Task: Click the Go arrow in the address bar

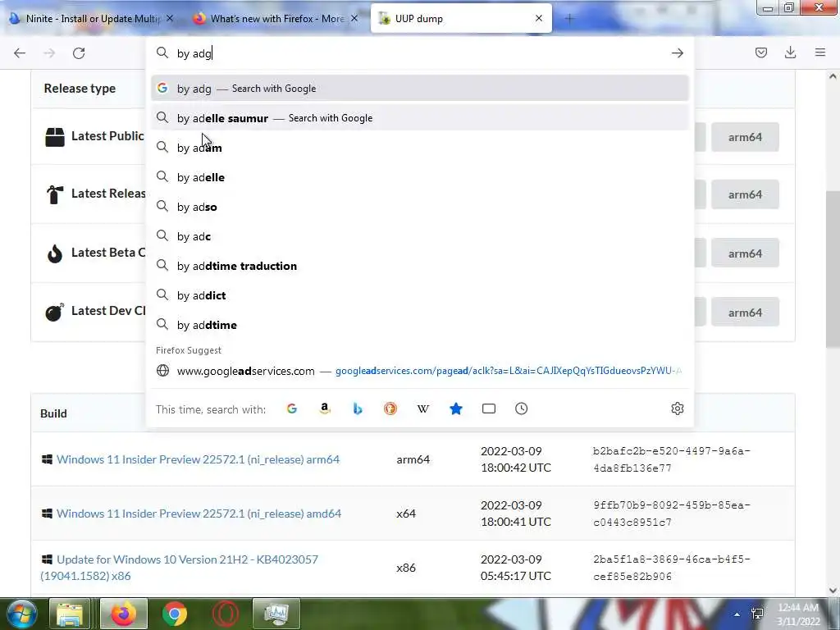Action: coord(677,53)
